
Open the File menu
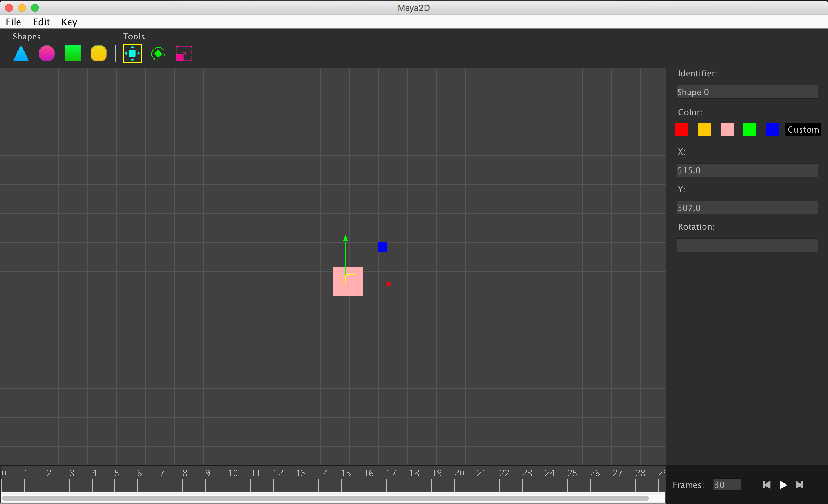(x=14, y=22)
